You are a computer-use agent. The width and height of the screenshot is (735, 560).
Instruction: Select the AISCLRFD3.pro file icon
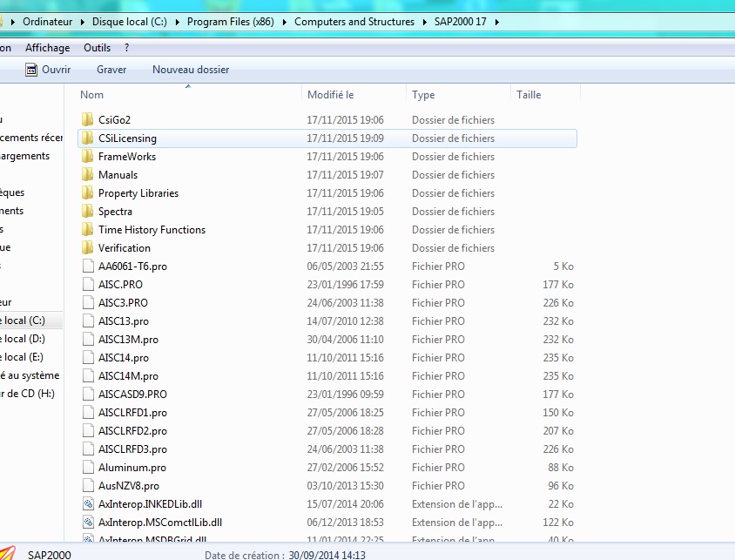tap(88, 449)
